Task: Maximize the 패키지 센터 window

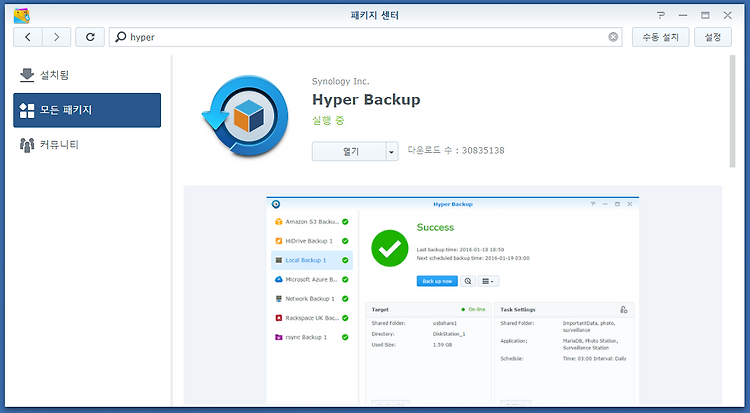Action: tap(705, 15)
